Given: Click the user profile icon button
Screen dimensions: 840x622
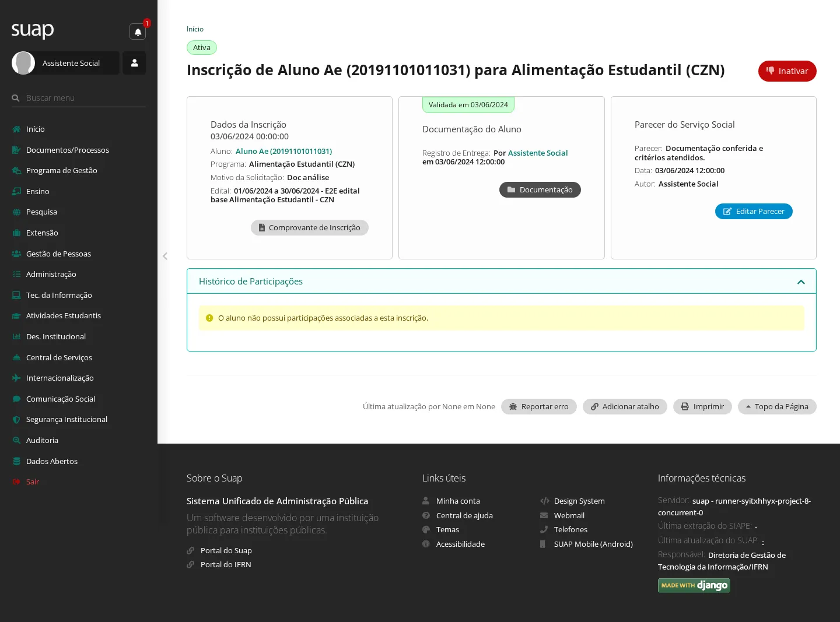Looking at the screenshot, I should [x=134, y=63].
